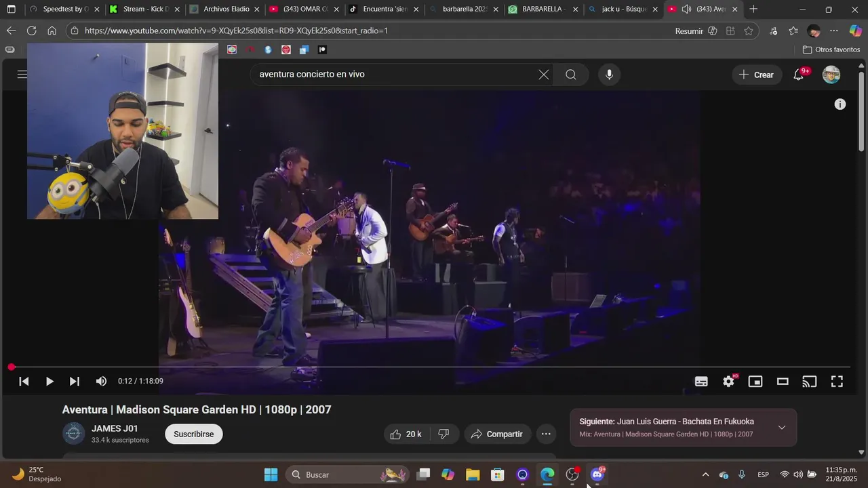The width and height of the screenshot is (868, 488).
Task: Show video info icon on player
Action: pyautogui.click(x=840, y=104)
